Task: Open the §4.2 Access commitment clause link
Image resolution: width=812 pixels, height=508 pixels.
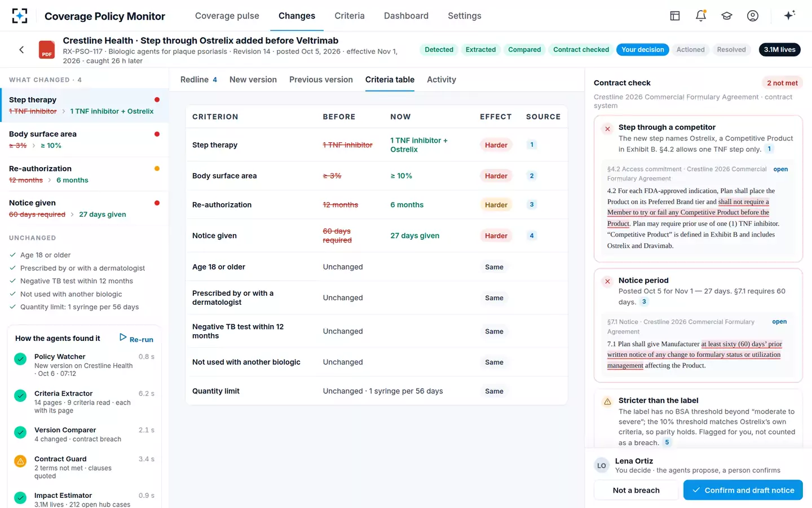Action: [780, 169]
